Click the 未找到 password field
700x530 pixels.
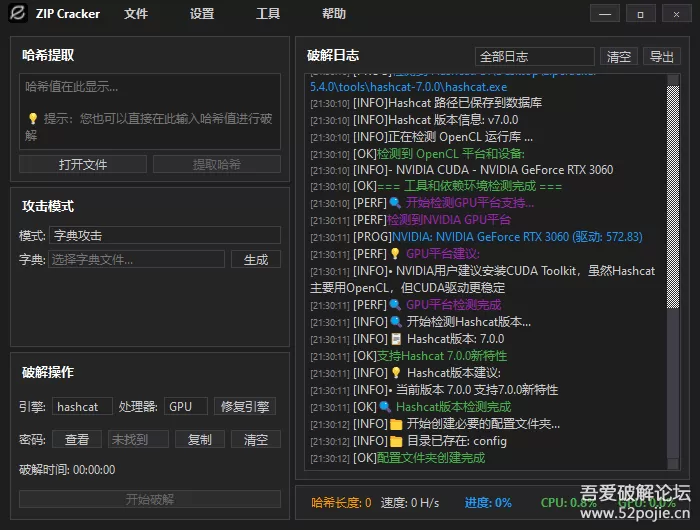pos(138,439)
